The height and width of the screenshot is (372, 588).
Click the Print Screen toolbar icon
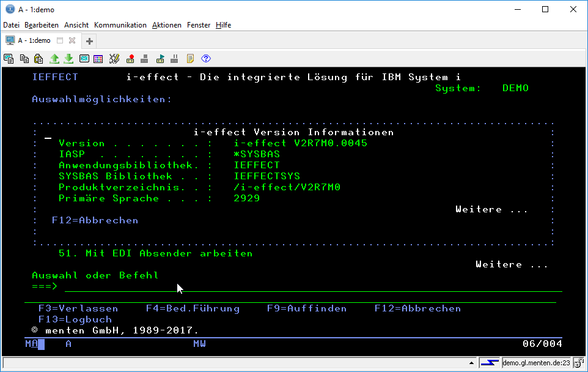coord(9,59)
